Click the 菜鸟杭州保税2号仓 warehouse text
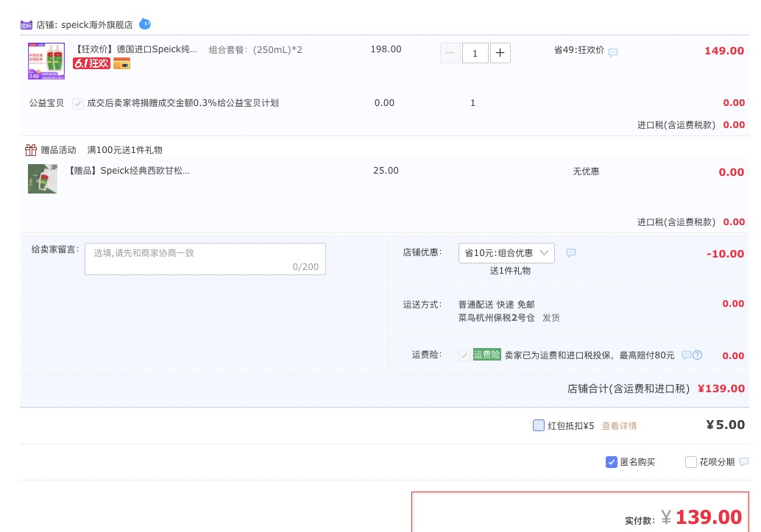Screen dimensions: 761x532 (x=496, y=317)
